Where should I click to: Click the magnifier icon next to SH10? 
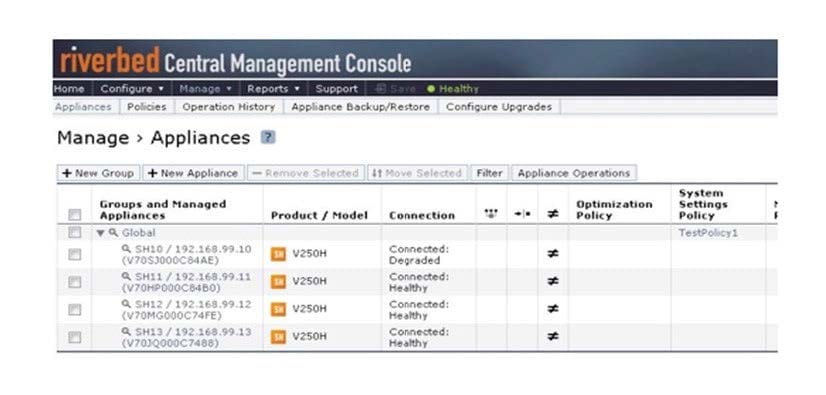point(126,248)
